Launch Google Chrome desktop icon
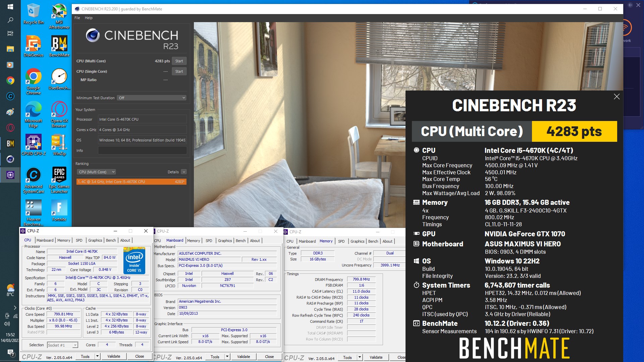The image size is (644, 362). [x=33, y=81]
